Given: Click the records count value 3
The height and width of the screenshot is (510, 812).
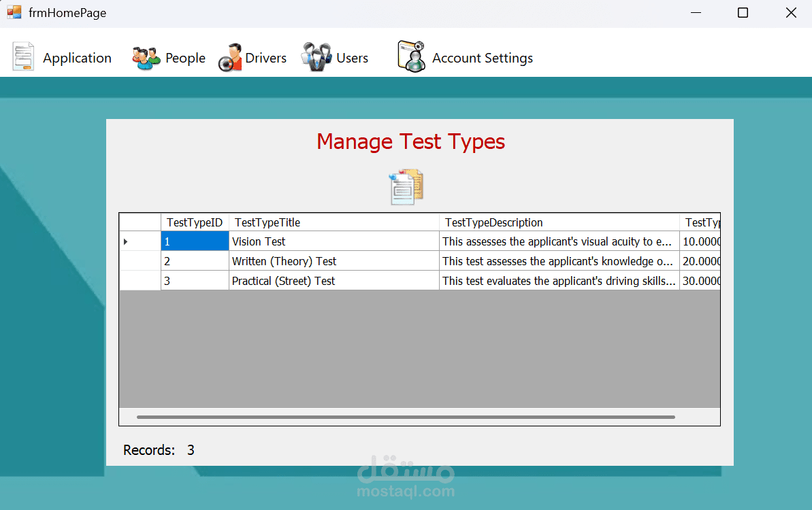Looking at the screenshot, I should 191,450.
